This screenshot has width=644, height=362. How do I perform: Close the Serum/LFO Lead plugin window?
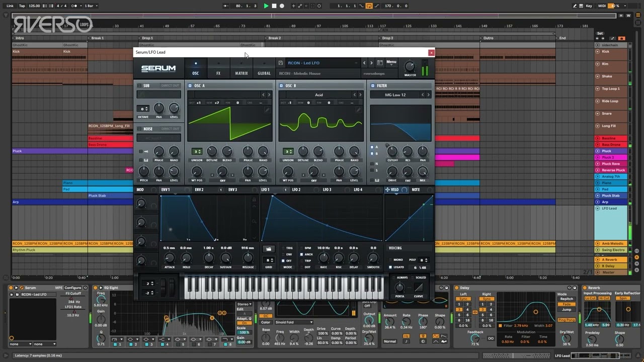pos(431,52)
